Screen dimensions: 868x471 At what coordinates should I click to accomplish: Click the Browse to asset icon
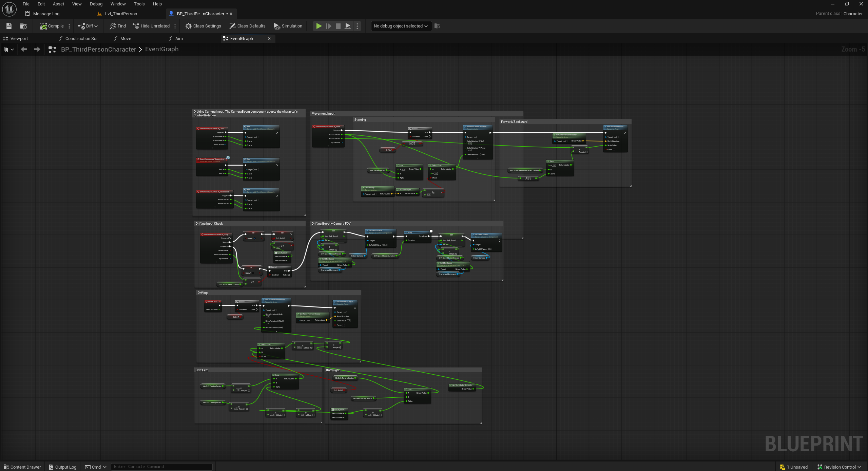pyautogui.click(x=23, y=26)
